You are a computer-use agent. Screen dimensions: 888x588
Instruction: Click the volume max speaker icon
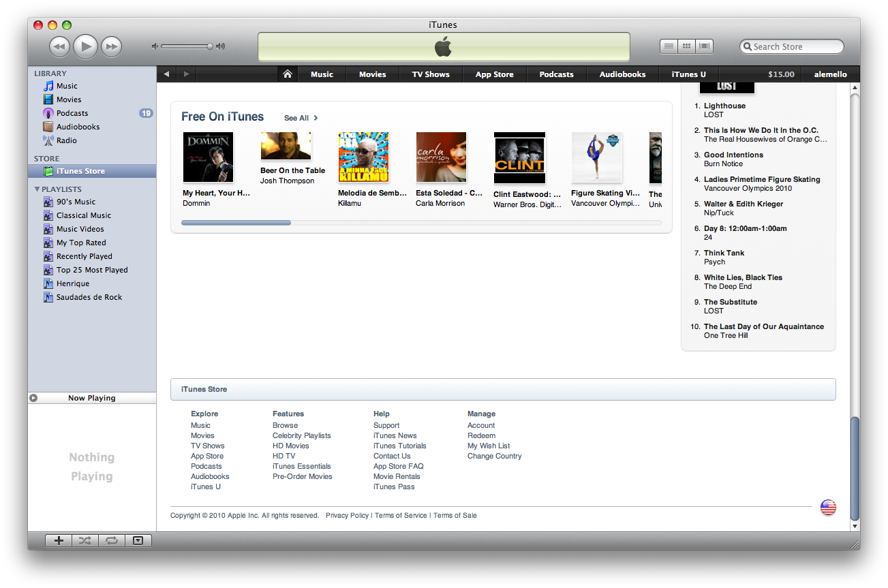pos(220,46)
